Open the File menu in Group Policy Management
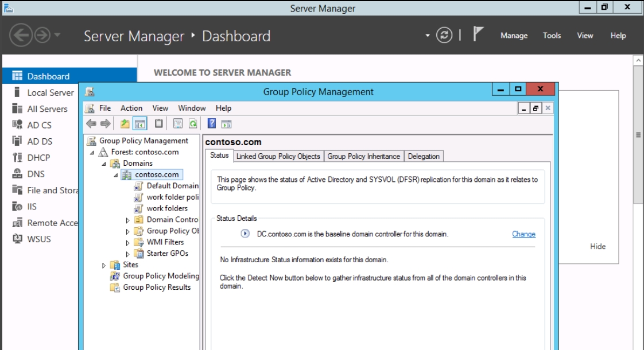644x350 pixels. (x=105, y=108)
